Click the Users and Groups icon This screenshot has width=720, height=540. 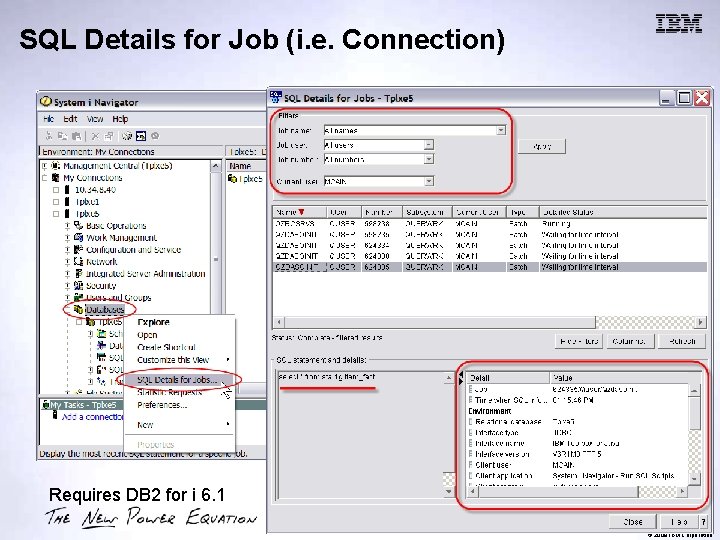coord(79,298)
